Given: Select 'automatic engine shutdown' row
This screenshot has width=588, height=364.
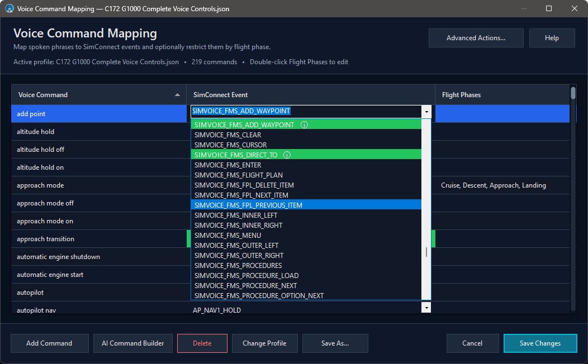Looking at the screenshot, I should coord(98,257).
